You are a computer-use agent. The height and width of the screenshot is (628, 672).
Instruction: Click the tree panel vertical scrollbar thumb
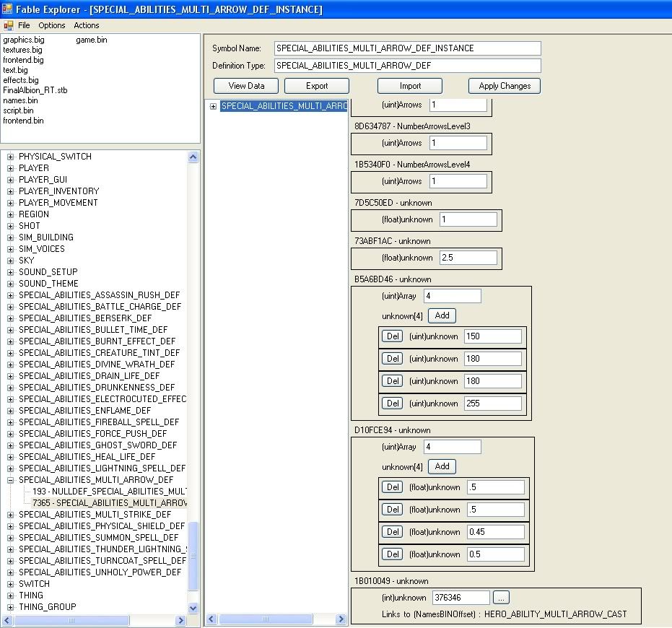click(x=193, y=556)
